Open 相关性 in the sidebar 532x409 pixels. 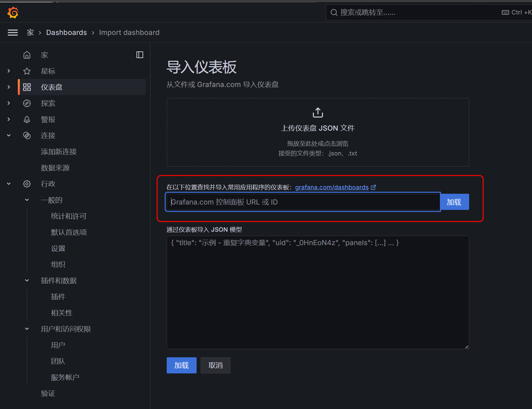pos(62,313)
